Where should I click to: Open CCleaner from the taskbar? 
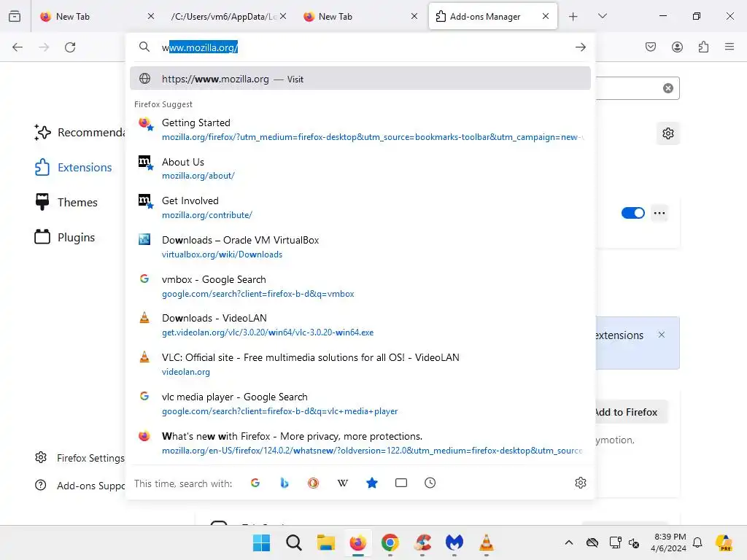click(422, 542)
